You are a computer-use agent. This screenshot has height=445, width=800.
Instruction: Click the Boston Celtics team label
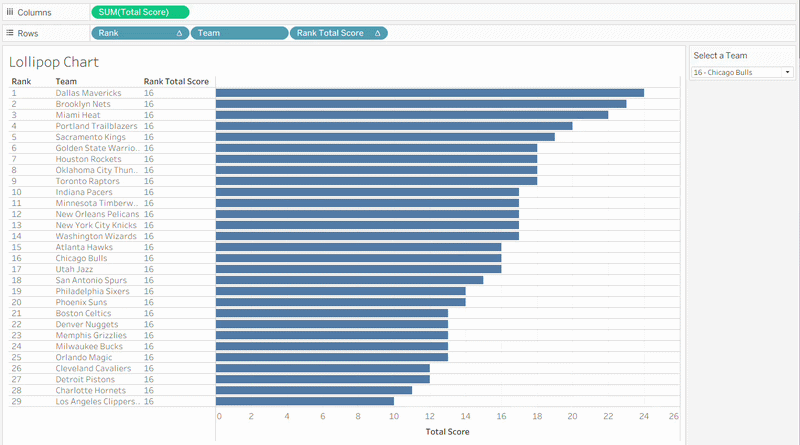point(83,313)
